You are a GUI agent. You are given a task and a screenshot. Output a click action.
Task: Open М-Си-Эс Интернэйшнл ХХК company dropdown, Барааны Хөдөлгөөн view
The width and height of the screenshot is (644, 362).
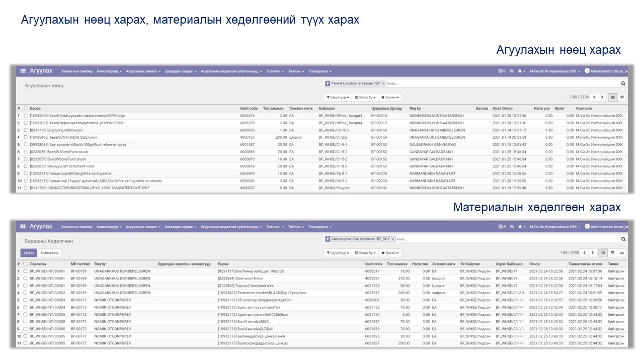pyautogui.click(x=554, y=227)
